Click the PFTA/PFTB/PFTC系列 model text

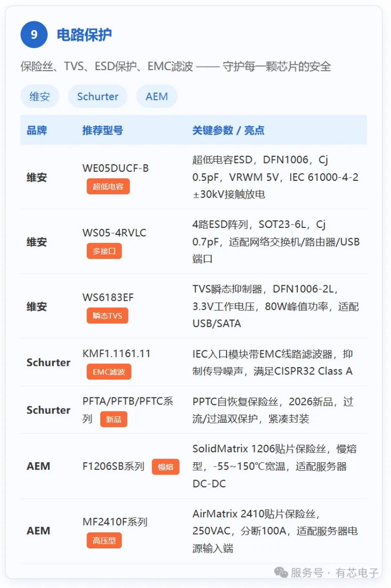coord(128,410)
